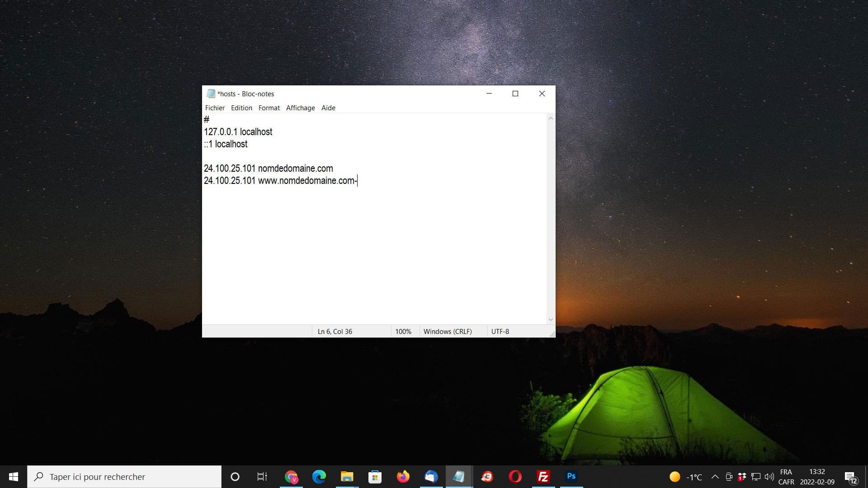Open the notification center with 12 alerts

(851, 477)
